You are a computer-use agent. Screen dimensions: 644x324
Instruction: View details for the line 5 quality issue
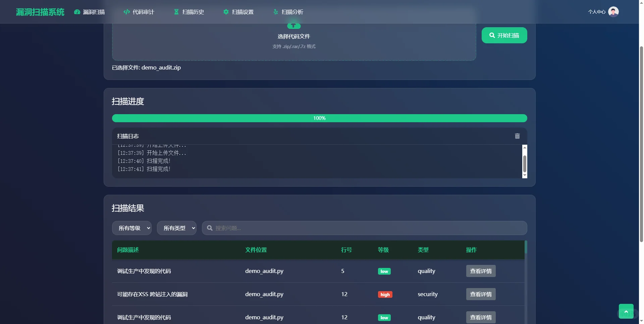pos(481,271)
